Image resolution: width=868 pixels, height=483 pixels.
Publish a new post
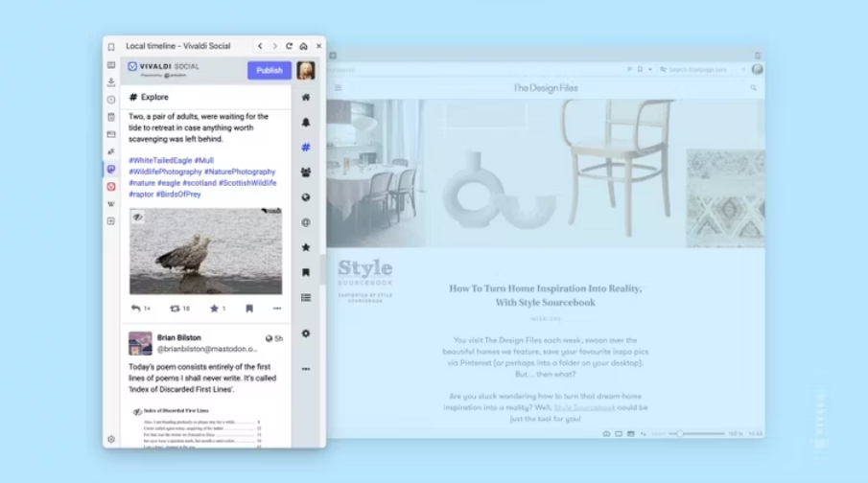click(270, 70)
